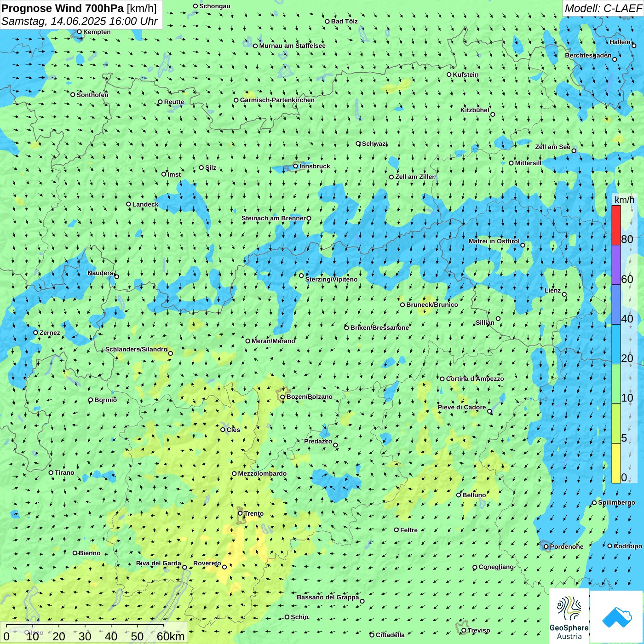644x644 pixels.
Task: Click the Kempten city marker circle
Action: [80, 32]
